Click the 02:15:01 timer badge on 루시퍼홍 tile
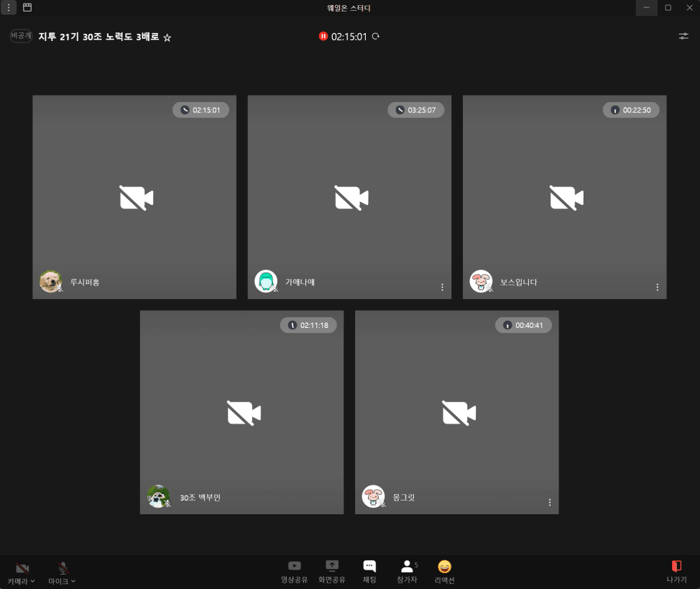Viewport: 700px width, 589px height. [201, 110]
